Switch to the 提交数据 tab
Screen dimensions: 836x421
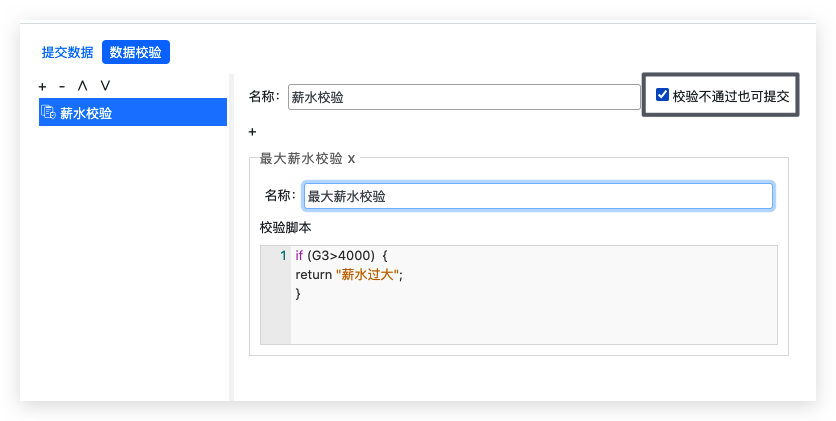point(67,52)
